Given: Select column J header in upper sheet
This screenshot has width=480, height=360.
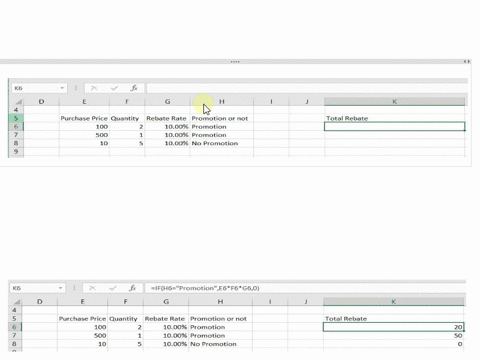Looking at the screenshot, I should [x=307, y=102].
